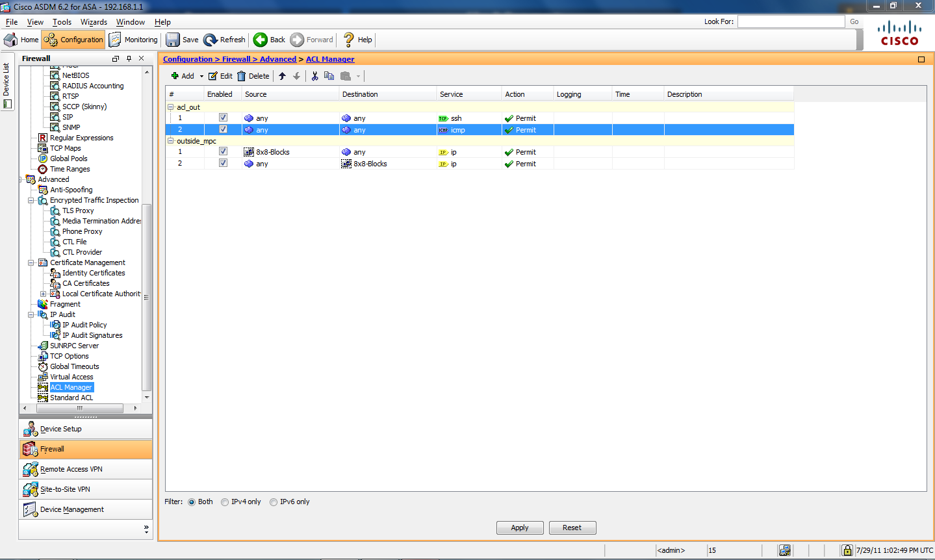
Task: Collapse the acl_out group
Action: point(171,107)
